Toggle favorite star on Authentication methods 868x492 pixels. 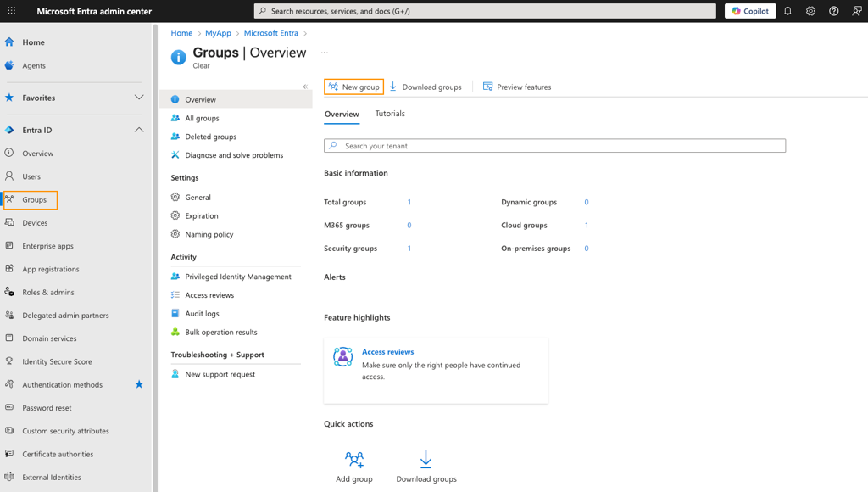tap(139, 384)
